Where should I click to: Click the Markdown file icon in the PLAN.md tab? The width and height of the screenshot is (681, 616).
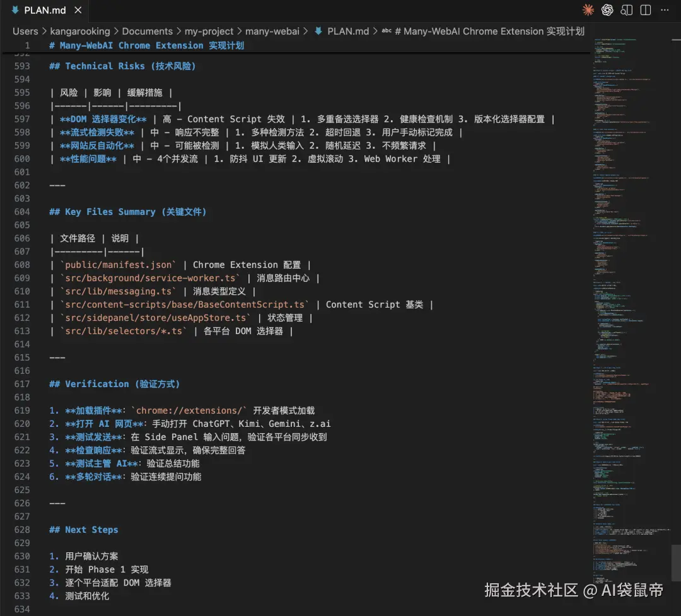click(x=14, y=9)
